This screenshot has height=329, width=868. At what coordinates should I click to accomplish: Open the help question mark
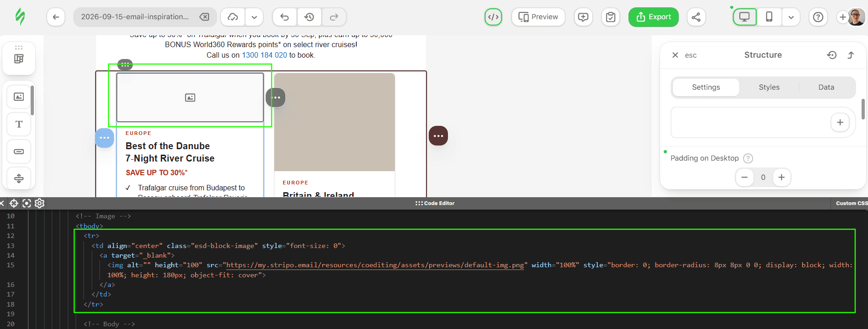click(818, 17)
